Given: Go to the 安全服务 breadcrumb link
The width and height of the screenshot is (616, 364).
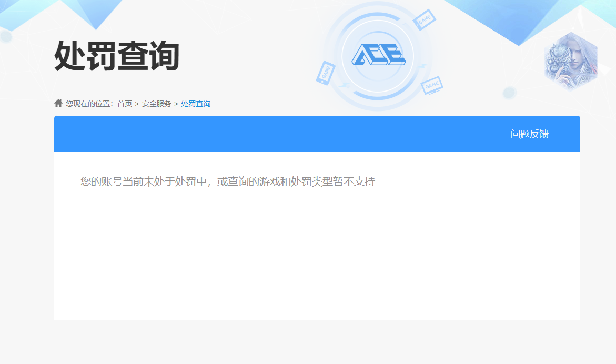Looking at the screenshot, I should click(156, 104).
